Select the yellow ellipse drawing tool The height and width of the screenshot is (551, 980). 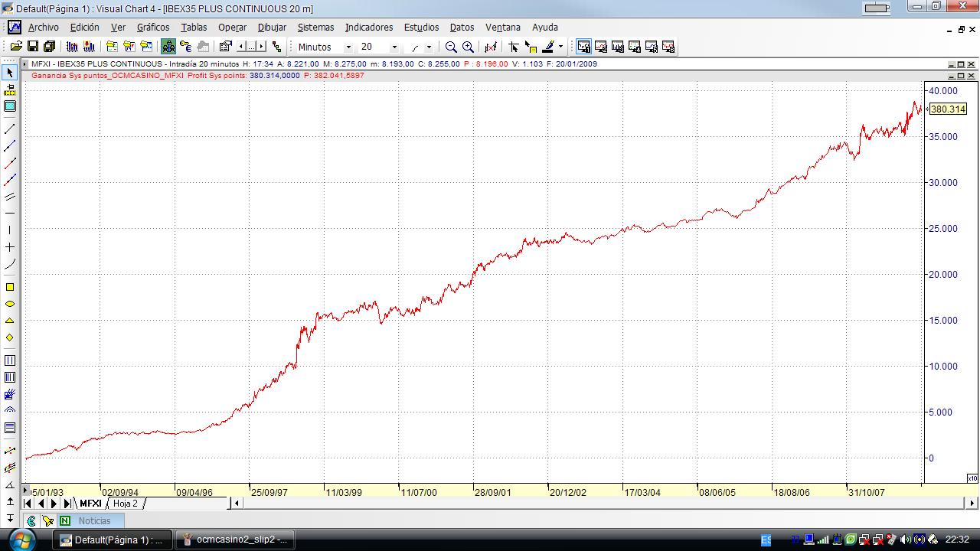(x=10, y=304)
